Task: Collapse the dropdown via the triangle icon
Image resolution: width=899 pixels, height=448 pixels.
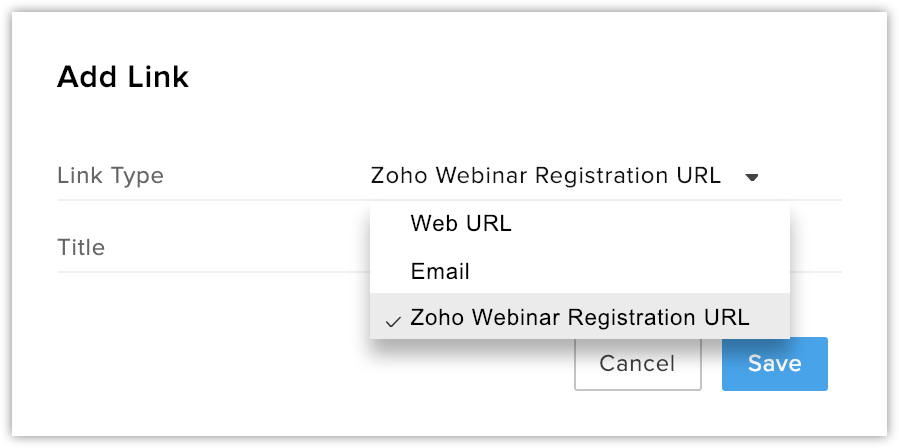Action: 752,177
